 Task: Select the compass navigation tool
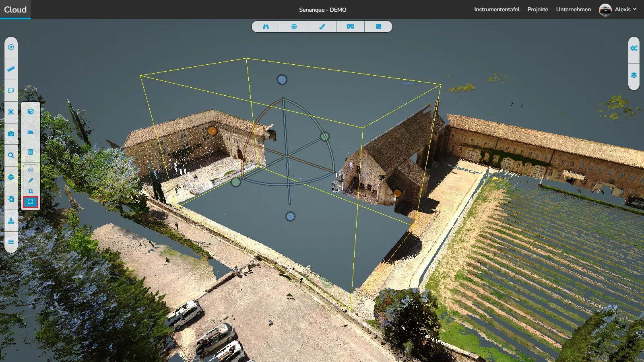[x=11, y=47]
